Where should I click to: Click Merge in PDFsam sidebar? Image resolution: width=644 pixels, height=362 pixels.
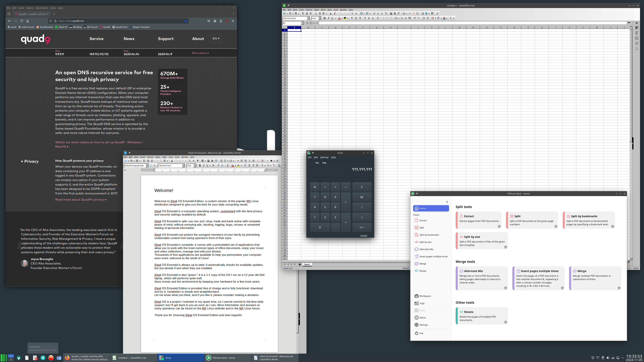423,264
